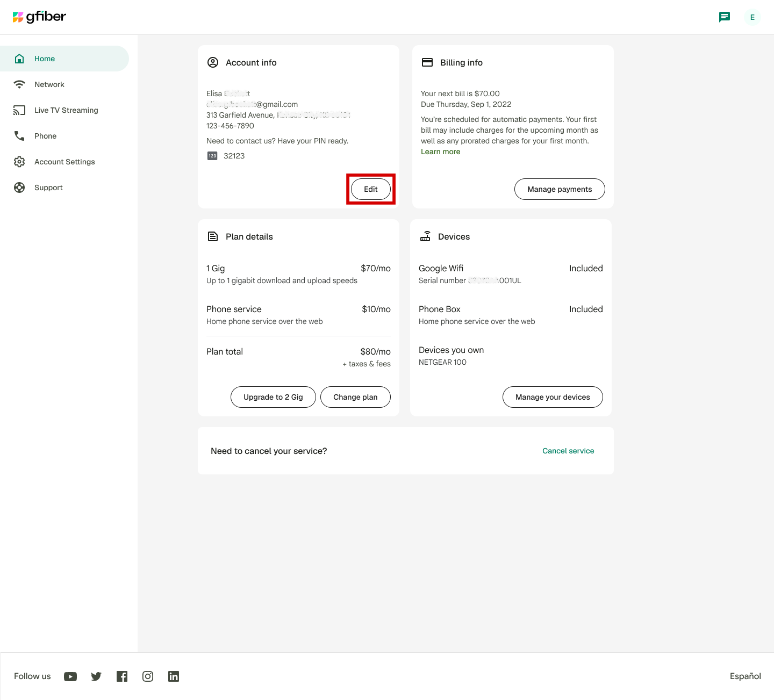Open Live TV Streaming page

(x=64, y=110)
